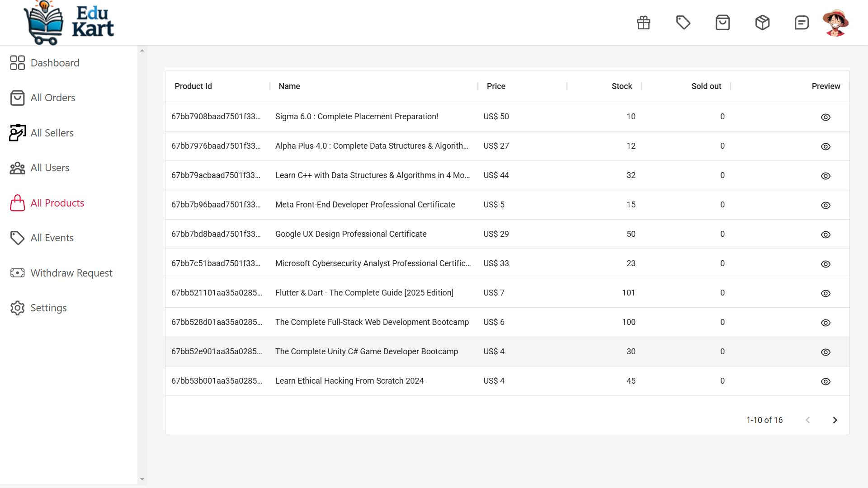Image resolution: width=868 pixels, height=488 pixels.
Task: Preview Google UX Design Certificate product
Action: [x=826, y=235]
